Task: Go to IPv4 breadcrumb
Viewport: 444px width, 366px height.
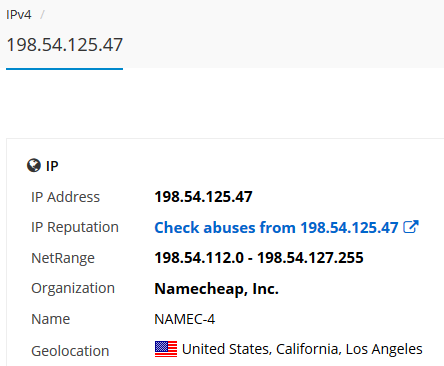Action: point(19,15)
